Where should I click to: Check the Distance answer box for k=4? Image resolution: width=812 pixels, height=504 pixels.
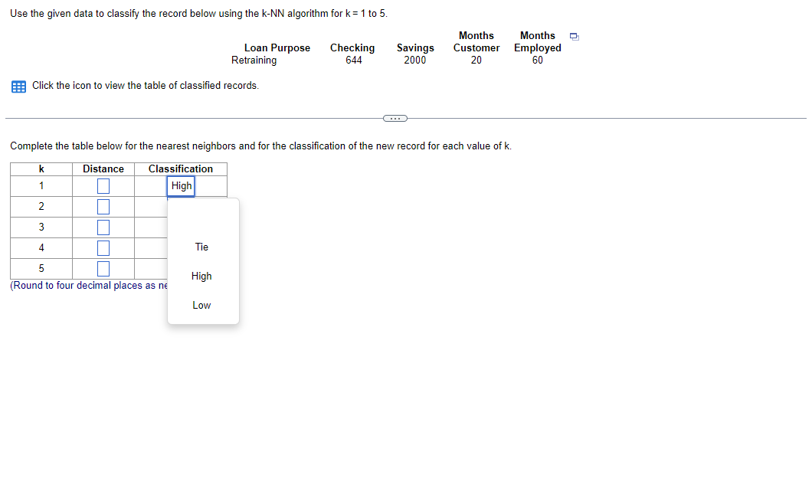[x=103, y=247]
